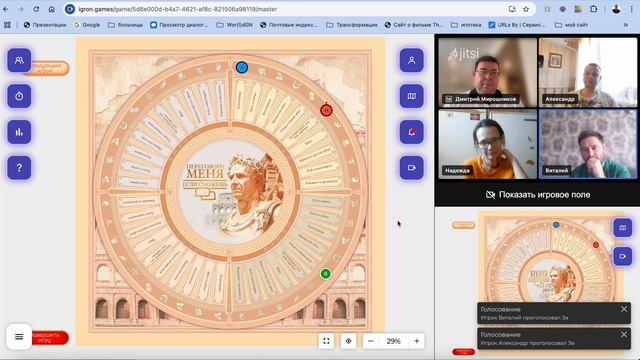Image resolution: width=640 pixels, height=360 pixels.
Task: Open больницы bookmark folder
Action: [126, 25]
